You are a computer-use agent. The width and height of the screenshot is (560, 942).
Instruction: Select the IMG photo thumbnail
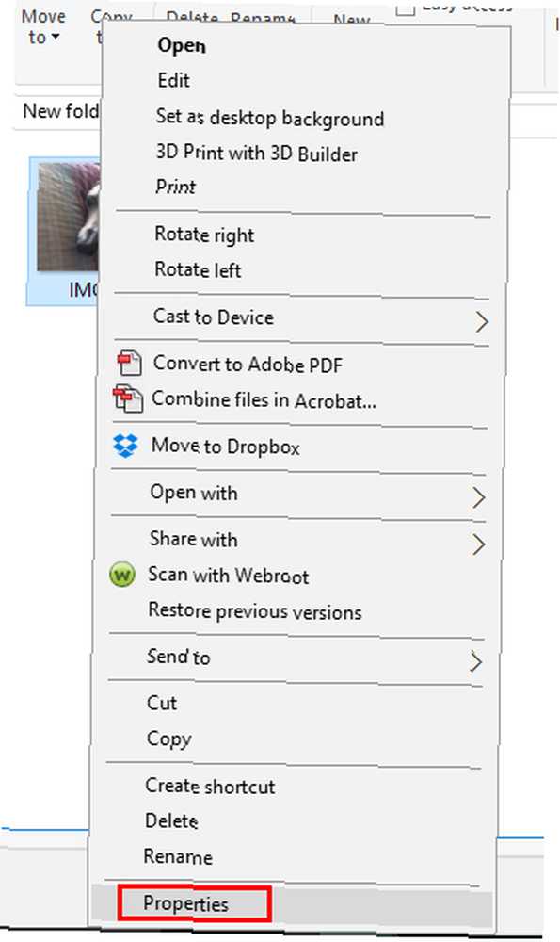(64, 231)
